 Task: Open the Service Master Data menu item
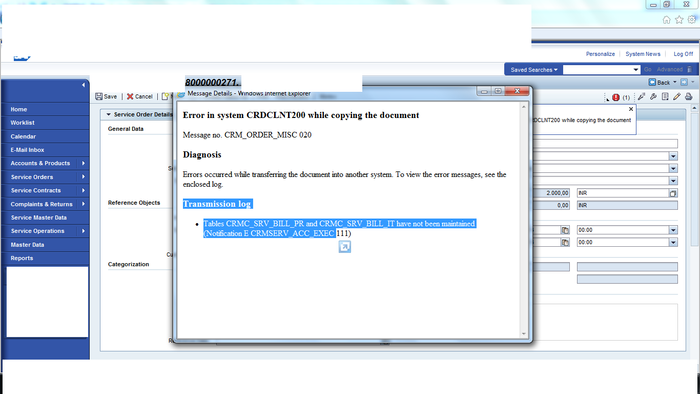click(x=39, y=218)
